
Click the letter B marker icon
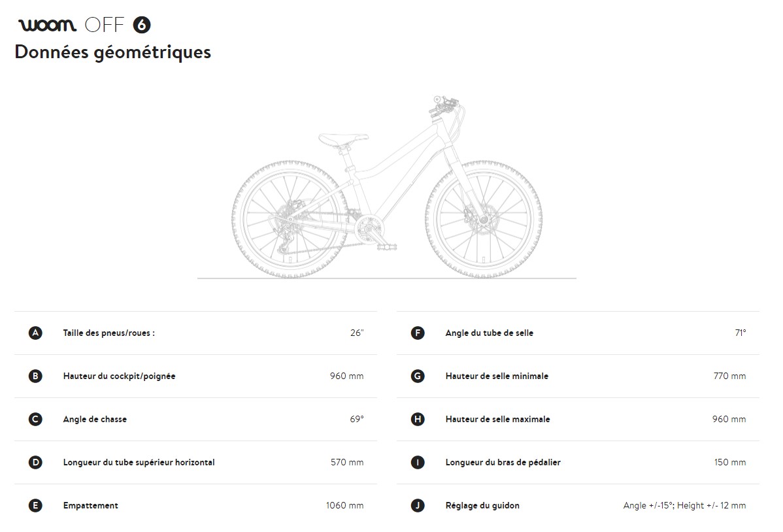point(35,376)
